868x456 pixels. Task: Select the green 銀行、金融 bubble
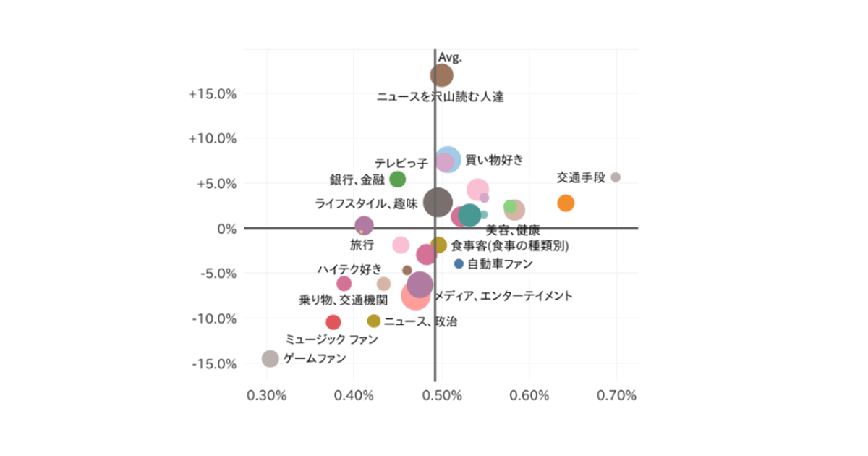point(398,179)
